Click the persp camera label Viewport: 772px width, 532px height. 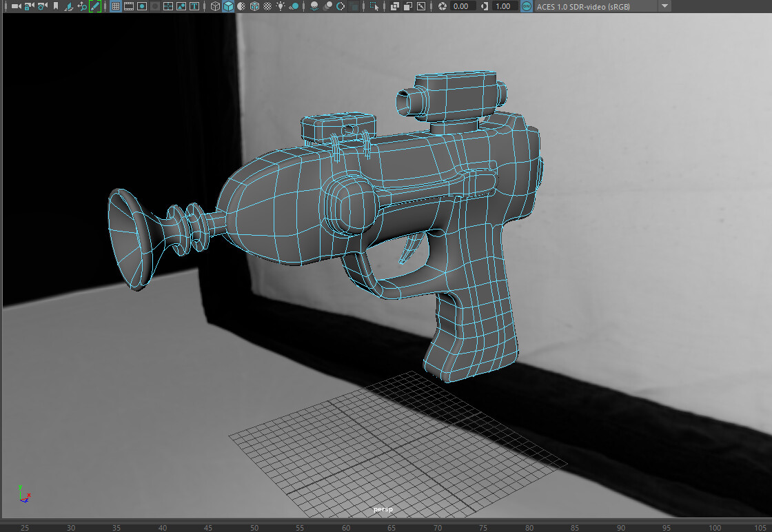click(x=383, y=508)
